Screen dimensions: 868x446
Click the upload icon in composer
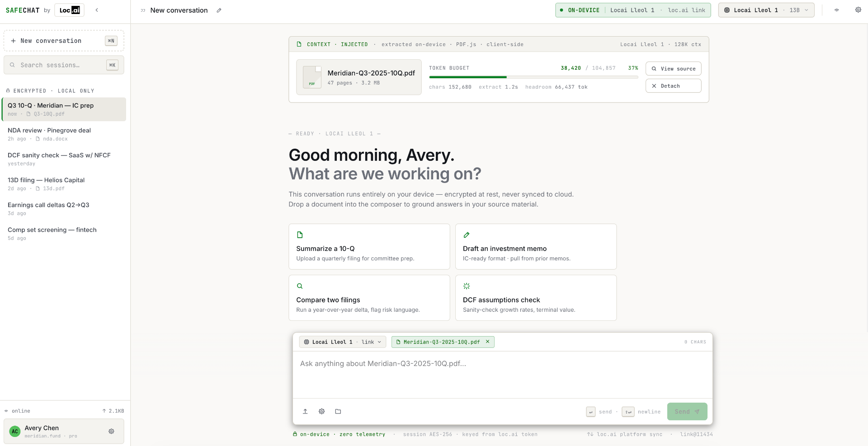tap(305, 411)
